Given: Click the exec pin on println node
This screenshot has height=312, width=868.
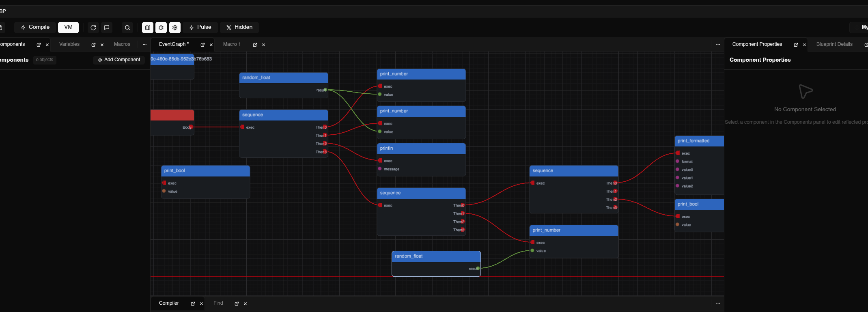Looking at the screenshot, I should [x=380, y=161].
